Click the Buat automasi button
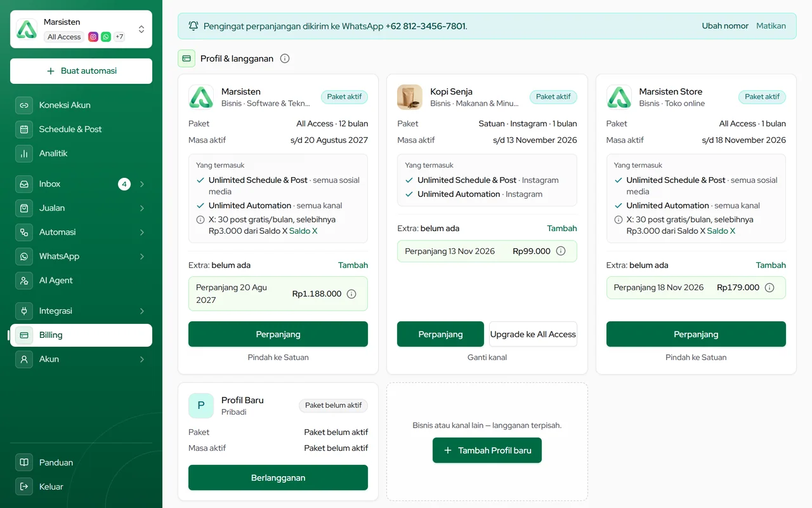This screenshot has width=812, height=508. 81,71
